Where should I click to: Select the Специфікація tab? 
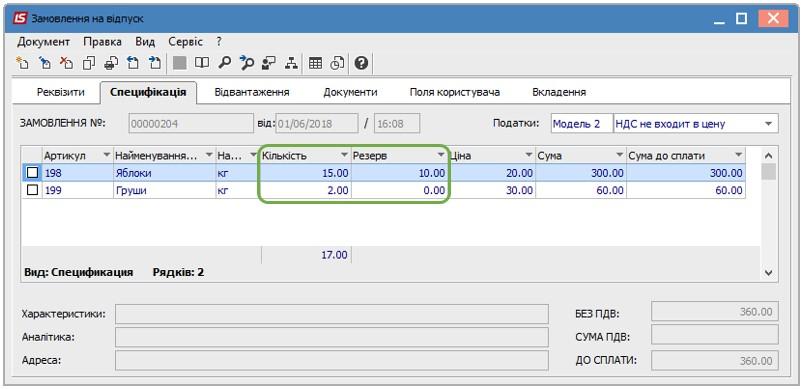coord(148,92)
